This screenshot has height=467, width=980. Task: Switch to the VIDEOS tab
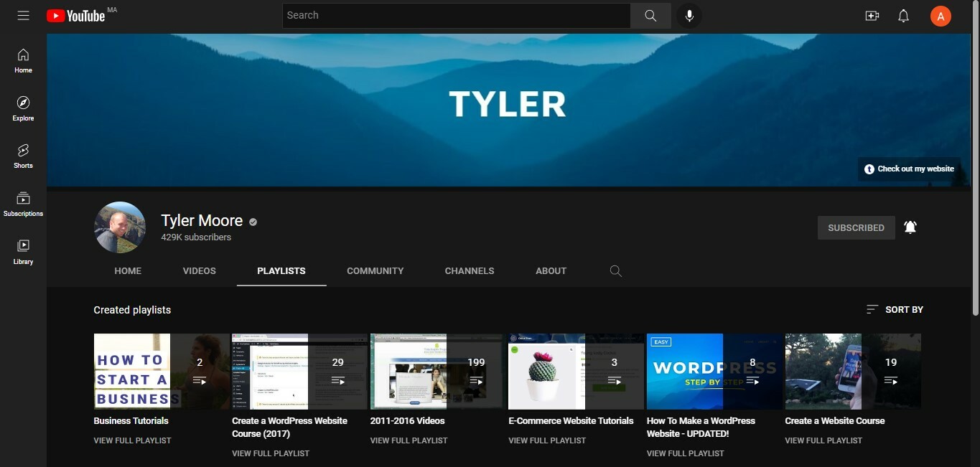[x=200, y=271]
